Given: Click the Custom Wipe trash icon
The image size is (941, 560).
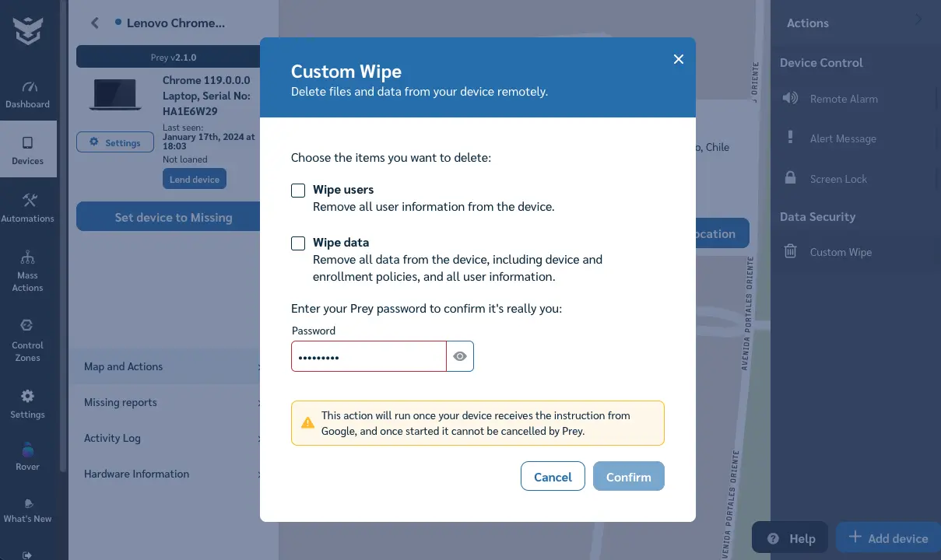Looking at the screenshot, I should click(x=791, y=251).
